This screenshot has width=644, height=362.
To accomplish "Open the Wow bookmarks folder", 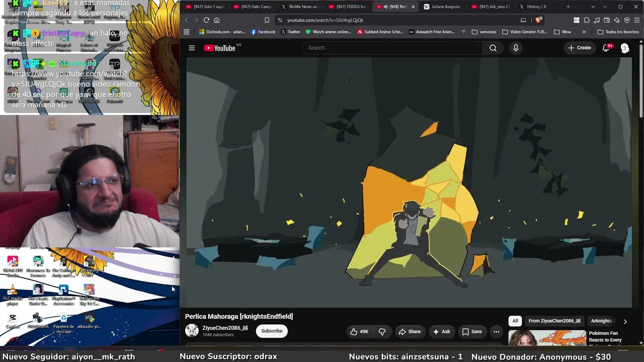I will tap(562, 32).
